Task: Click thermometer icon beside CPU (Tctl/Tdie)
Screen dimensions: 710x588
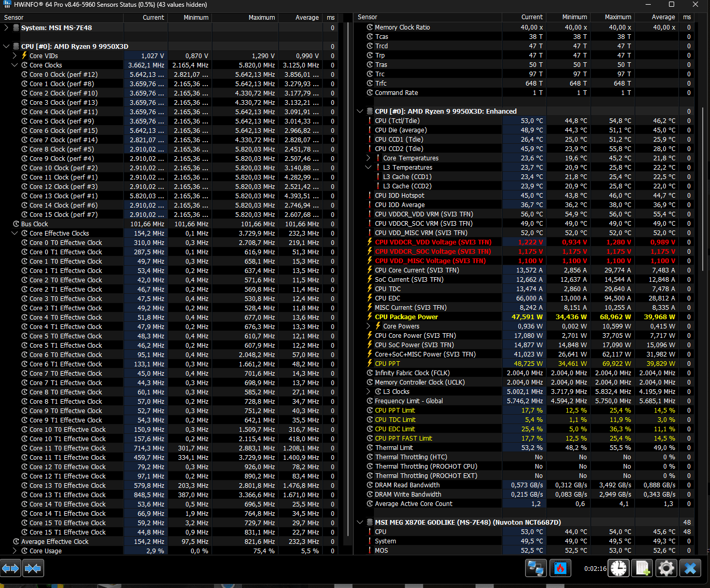Action: (x=370, y=120)
